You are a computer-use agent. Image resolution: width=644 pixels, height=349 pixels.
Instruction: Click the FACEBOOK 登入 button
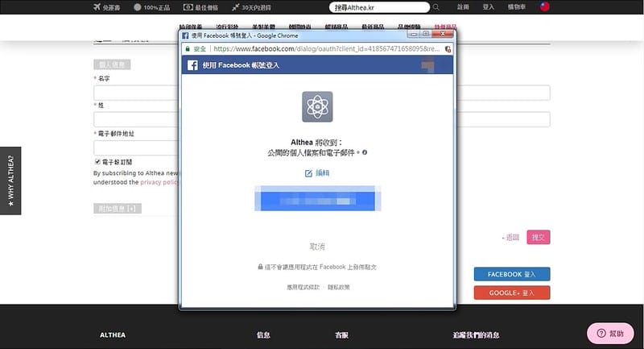[512, 274]
